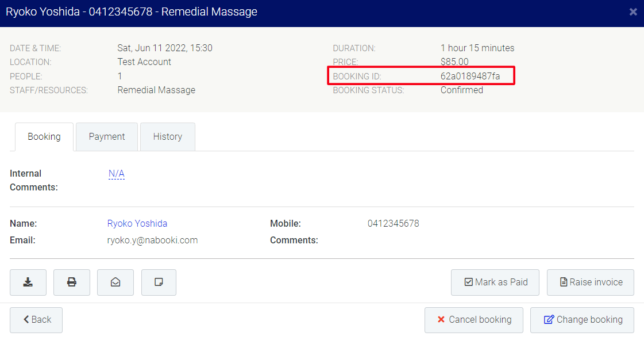Raise an invoice for this booking
The width and height of the screenshot is (644, 340).
point(590,282)
